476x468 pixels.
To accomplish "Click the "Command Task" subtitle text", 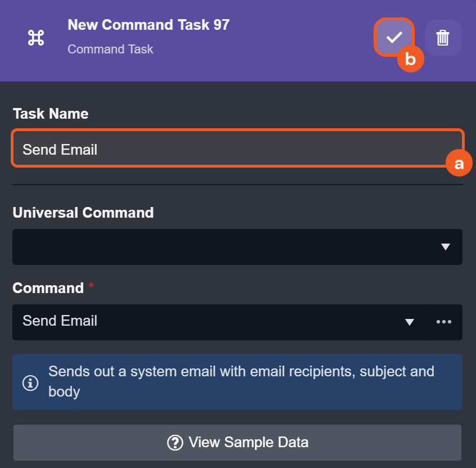I will pos(110,49).
